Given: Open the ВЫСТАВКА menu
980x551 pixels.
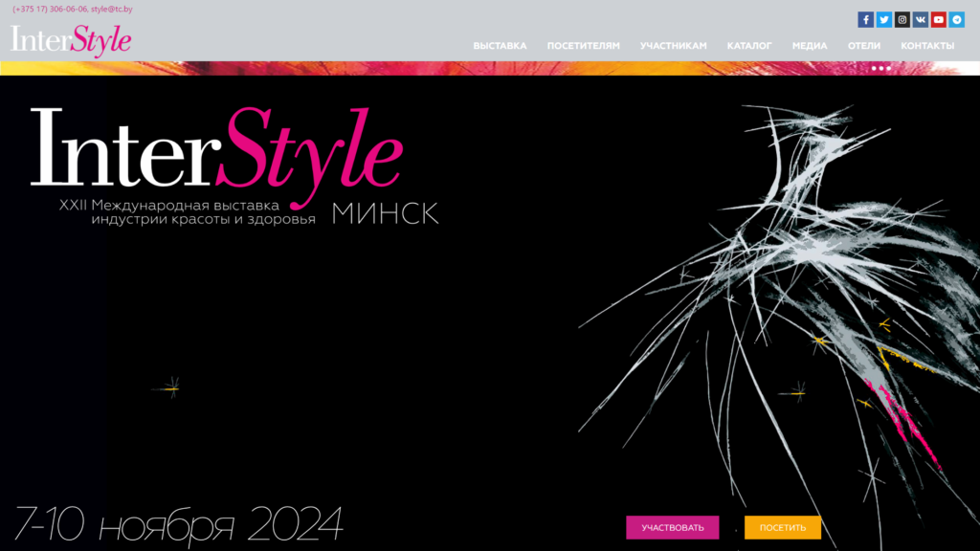Looking at the screenshot, I should pyautogui.click(x=500, y=46).
